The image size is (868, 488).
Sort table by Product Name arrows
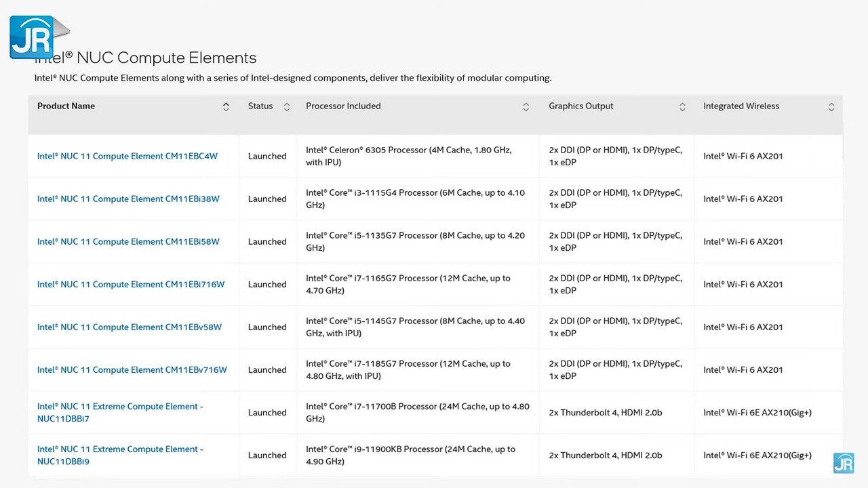[226, 107]
